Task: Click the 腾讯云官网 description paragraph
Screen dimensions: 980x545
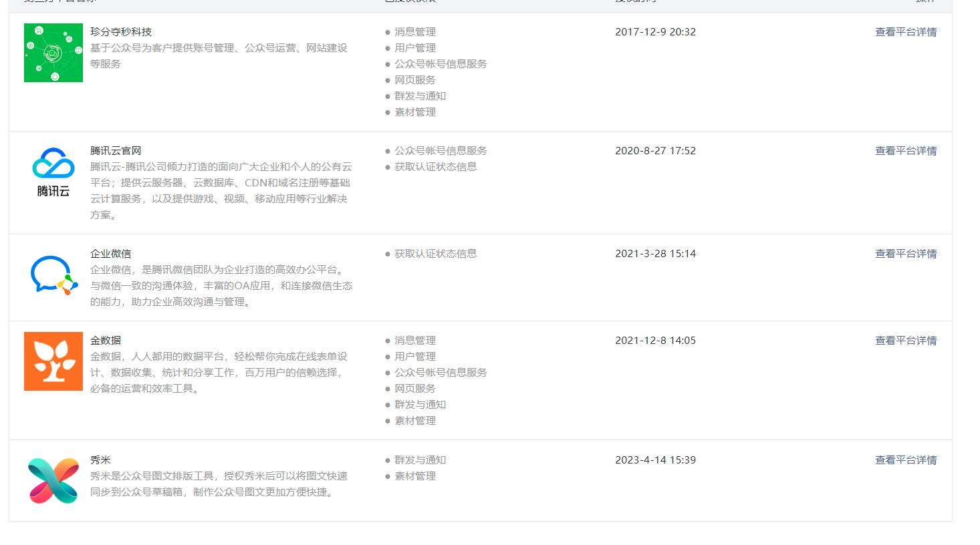Action: [221, 191]
